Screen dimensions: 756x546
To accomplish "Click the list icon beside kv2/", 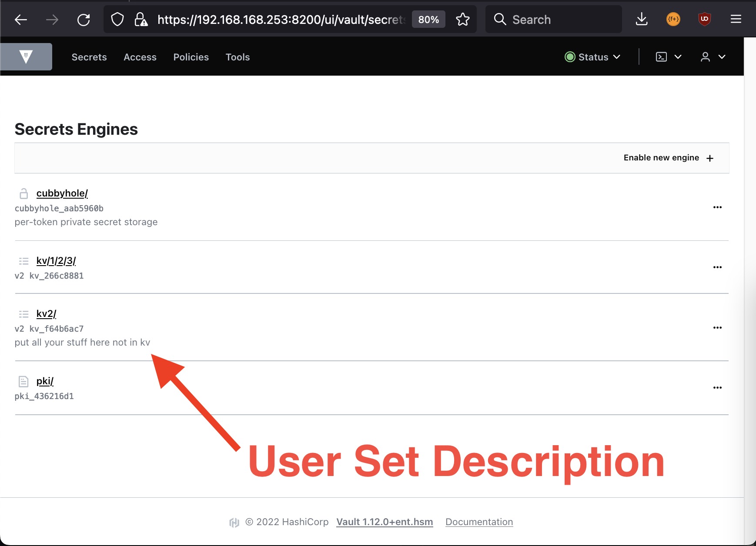I will (x=23, y=314).
